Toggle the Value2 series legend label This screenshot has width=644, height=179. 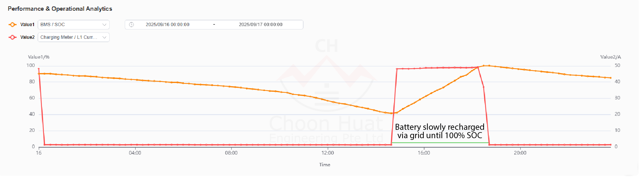(27, 37)
